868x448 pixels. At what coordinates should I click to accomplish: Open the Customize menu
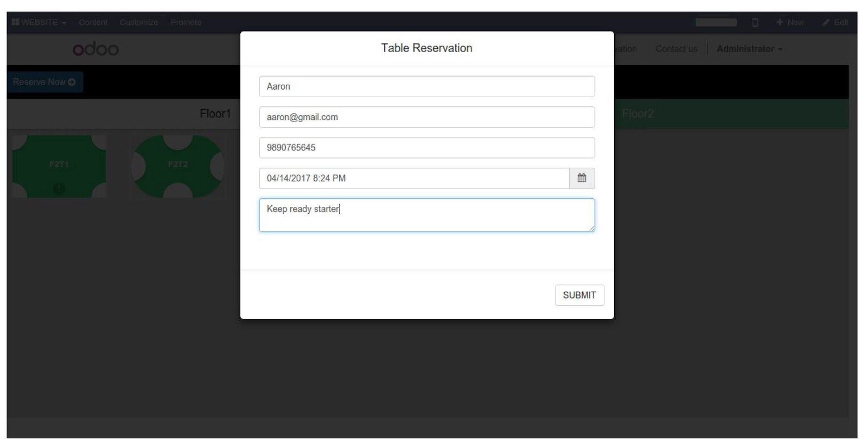click(x=139, y=22)
